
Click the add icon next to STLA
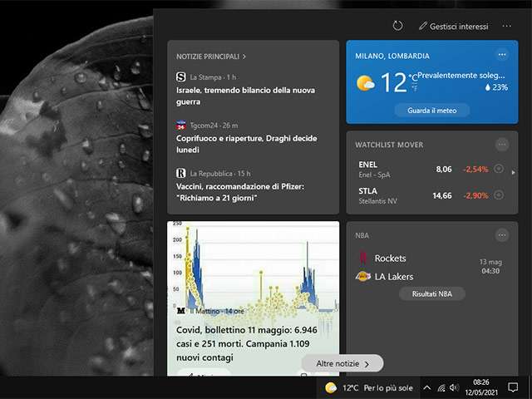click(499, 195)
